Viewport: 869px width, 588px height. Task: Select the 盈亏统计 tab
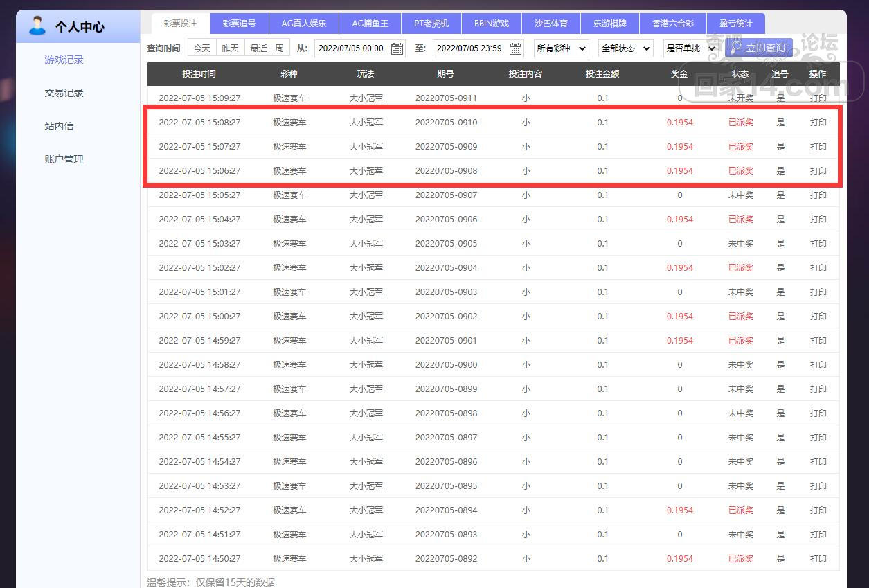click(735, 24)
